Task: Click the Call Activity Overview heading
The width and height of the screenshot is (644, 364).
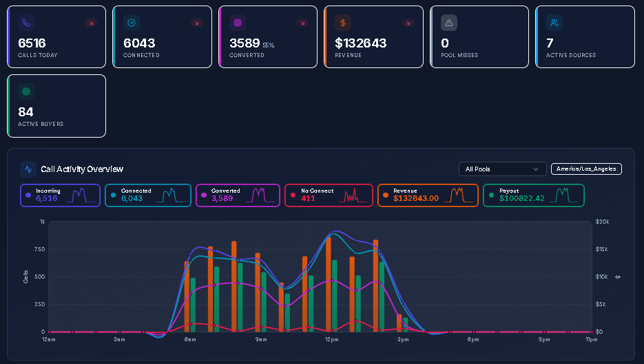Action: [x=82, y=169]
